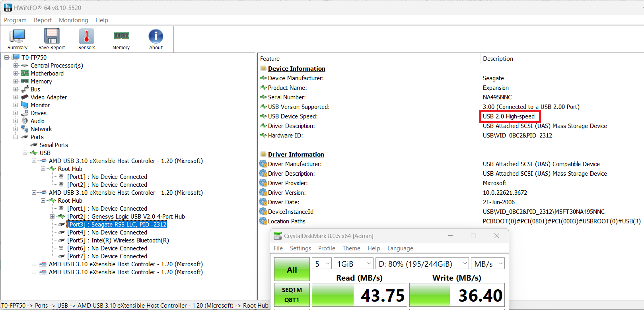Expand the Drives node
This screenshot has width=644, height=310.
click(16, 113)
